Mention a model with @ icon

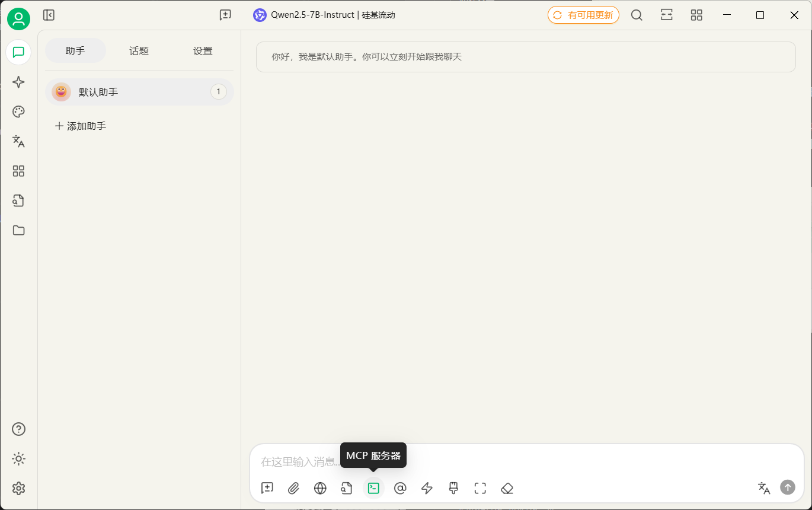tap(400, 488)
